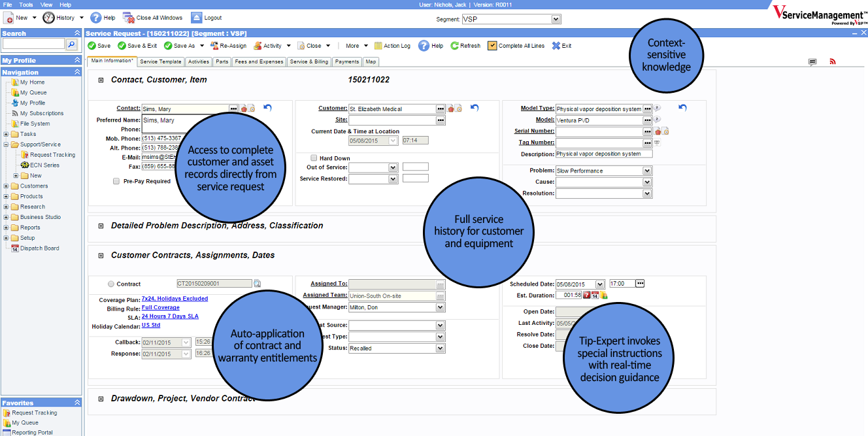
Task: Expand Detailed Problem Description section
Action: pyautogui.click(x=101, y=226)
